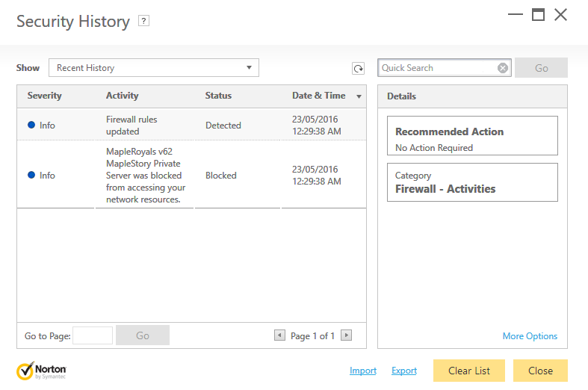
Task: Click the Go to Page number field
Action: 93,335
